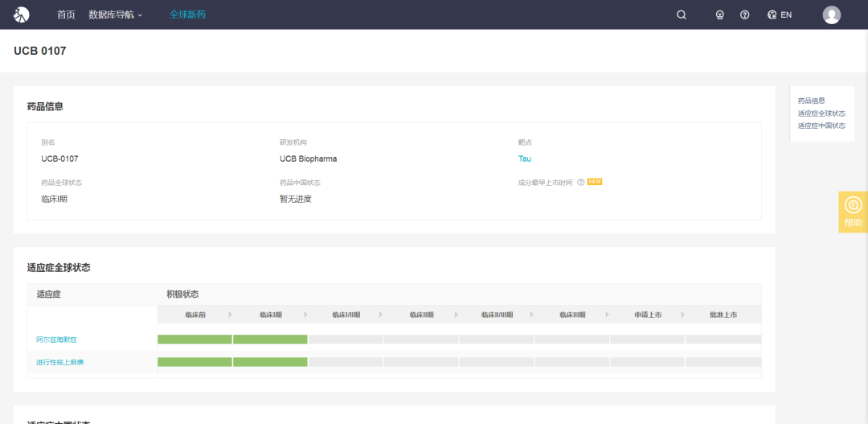
Task: Click the 临床前 phase header
Action: 195,315
